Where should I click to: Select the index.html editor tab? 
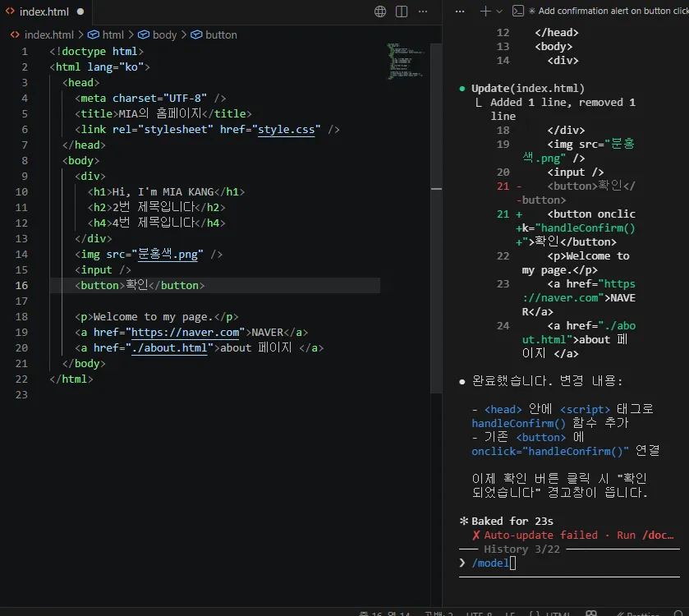(44, 11)
